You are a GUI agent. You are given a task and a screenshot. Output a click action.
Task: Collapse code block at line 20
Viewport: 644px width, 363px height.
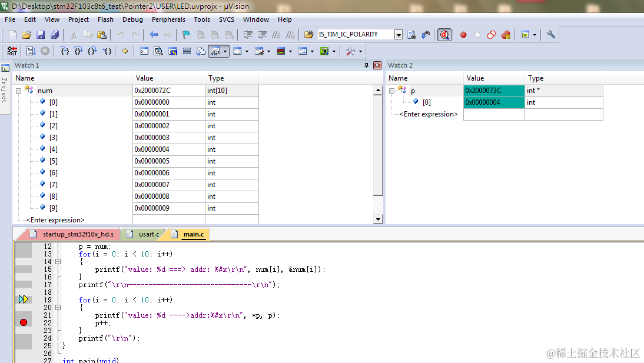pyautogui.click(x=58, y=308)
